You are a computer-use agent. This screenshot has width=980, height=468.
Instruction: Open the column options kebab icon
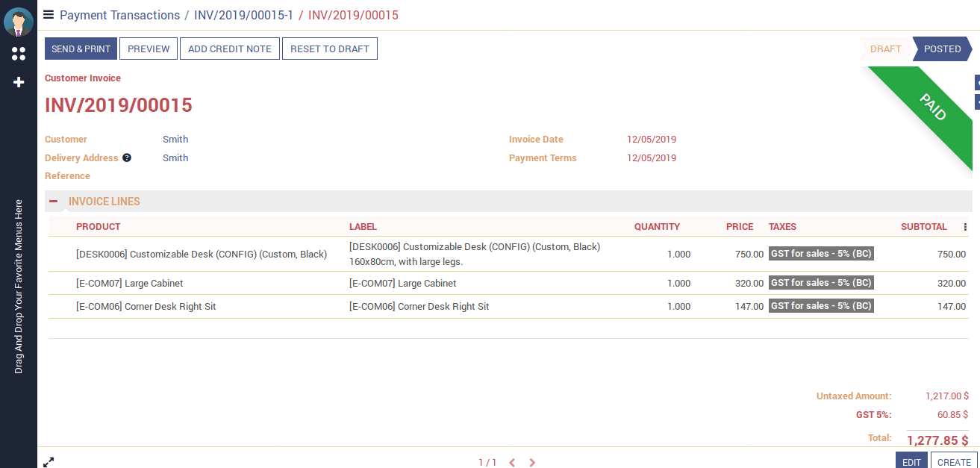coord(965,227)
